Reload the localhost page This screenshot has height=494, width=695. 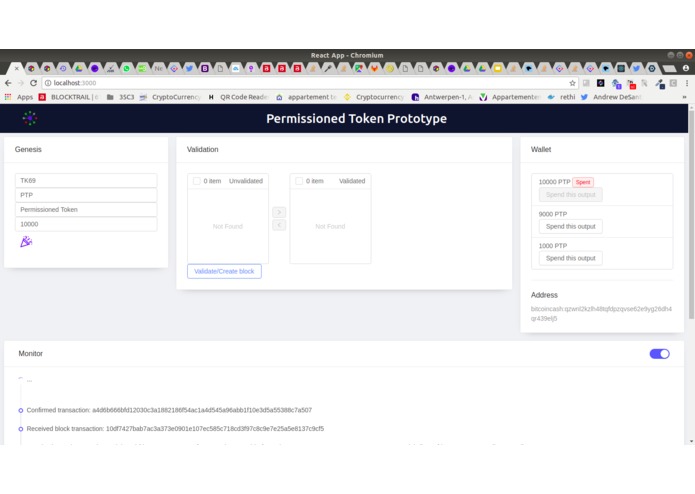pyautogui.click(x=33, y=83)
